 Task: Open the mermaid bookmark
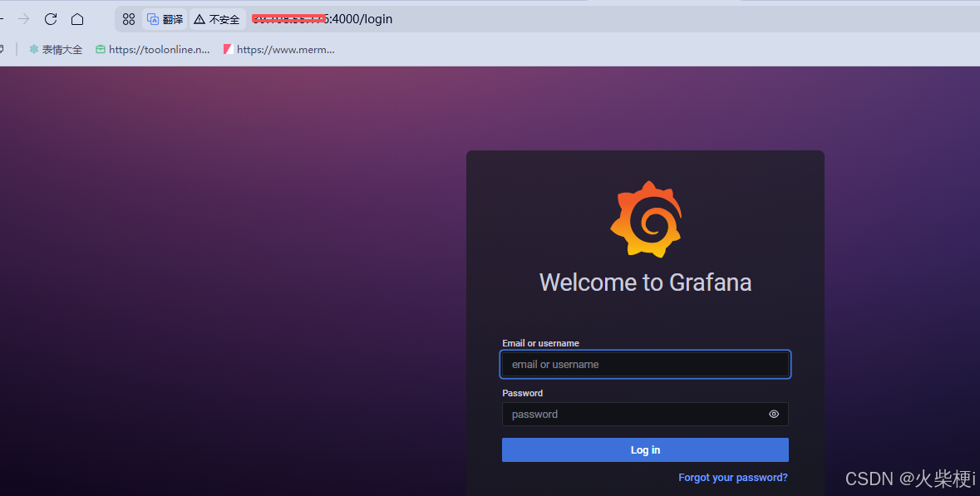pyautogui.click(x=279, y=50)
